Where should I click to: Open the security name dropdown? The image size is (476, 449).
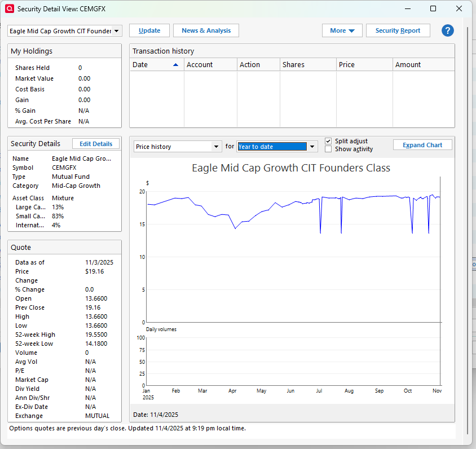(117, 31)
